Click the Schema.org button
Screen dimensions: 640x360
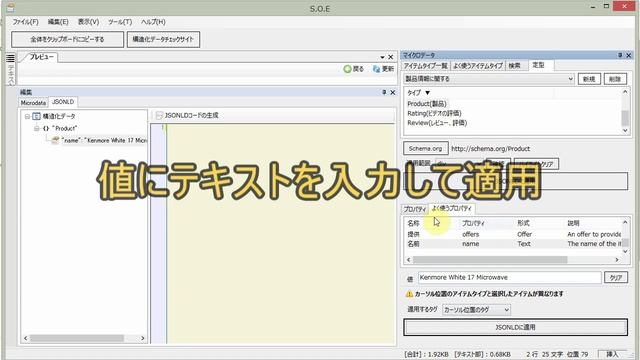point(425,149)
